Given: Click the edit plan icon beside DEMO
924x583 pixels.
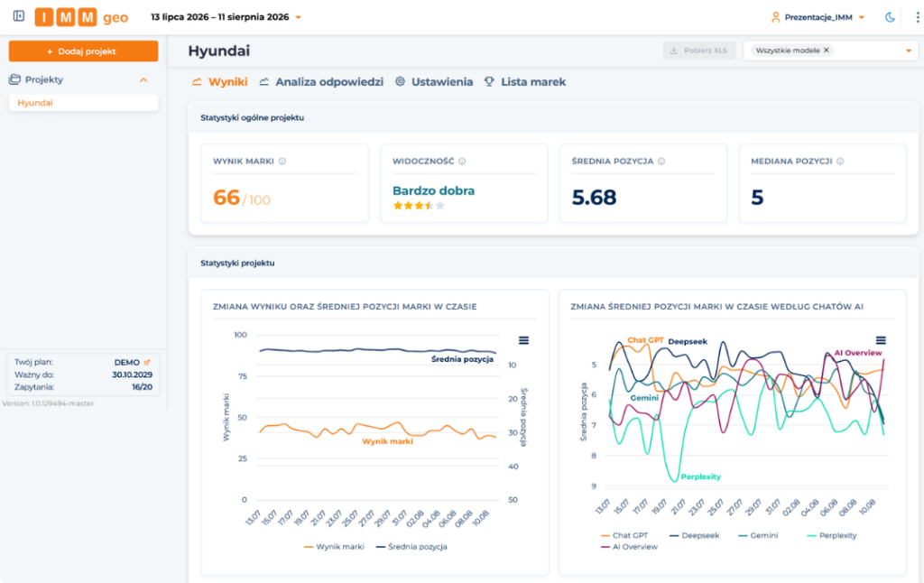Looking at the screenshot, I should [x=147, y=363].
